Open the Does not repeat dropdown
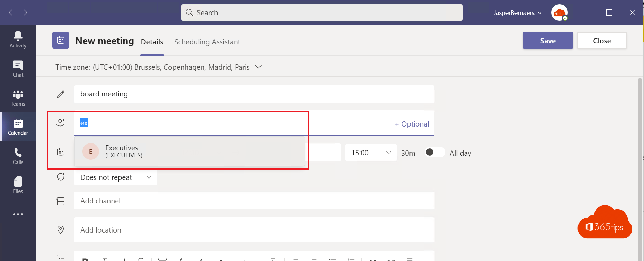The width and height of the screenshot is (644, 261). pos(116,177)
